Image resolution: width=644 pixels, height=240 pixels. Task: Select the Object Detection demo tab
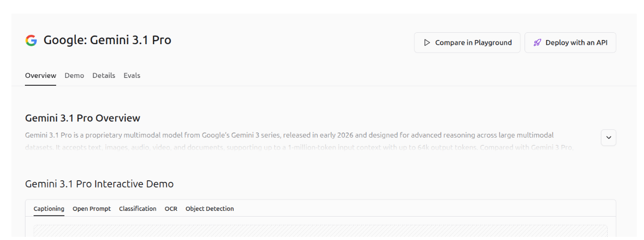pyautogui.click(x=209, y=209)
